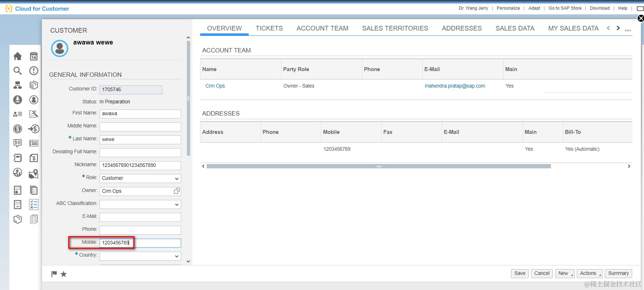Click the Download link in header
Image resolution: width=644 pixels, height=290 pixels.
[x=599, y=8]
